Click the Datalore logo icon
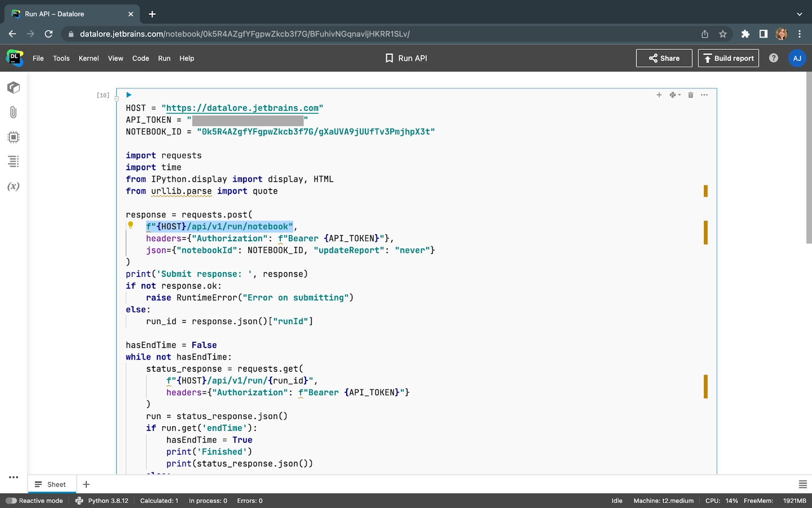This screenshot has width=812, height=508. click(14, 58)
